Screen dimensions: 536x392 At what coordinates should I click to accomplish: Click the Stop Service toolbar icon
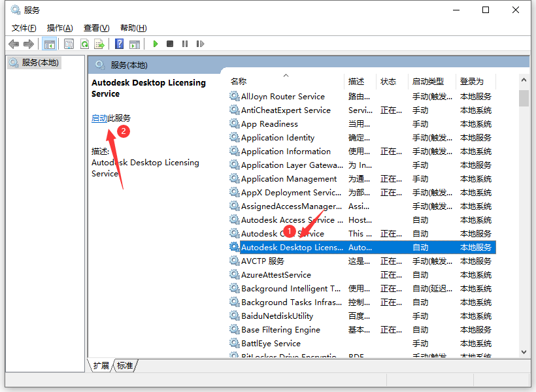pyautogui.click(x=170, y=44)
